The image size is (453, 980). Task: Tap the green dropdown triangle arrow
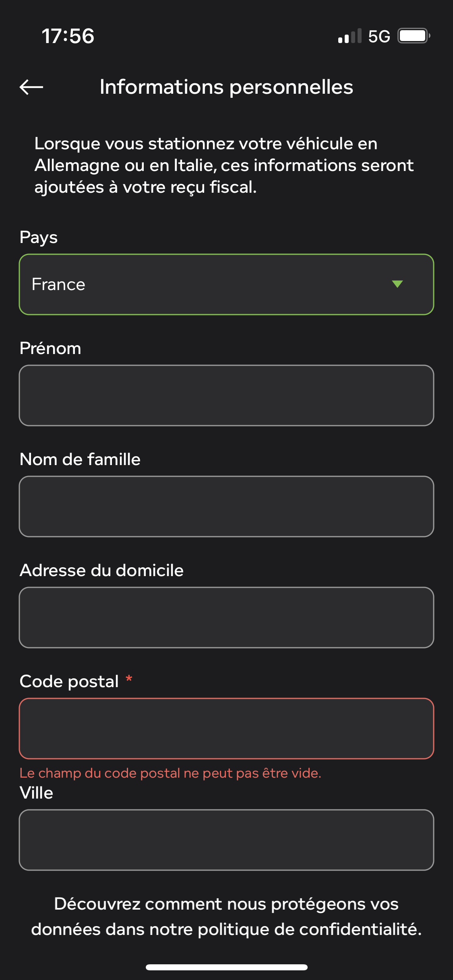coord(397,284)
